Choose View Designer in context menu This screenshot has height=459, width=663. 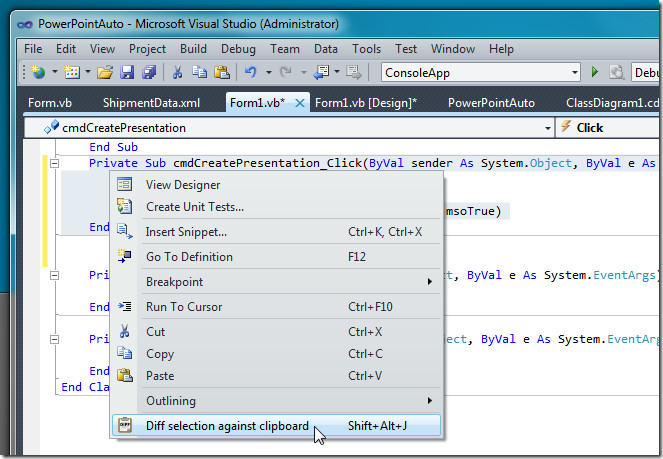tap(277, 185)
